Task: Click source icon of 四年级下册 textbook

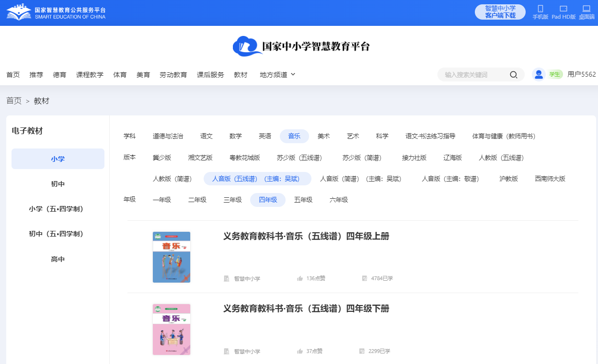Action: [x=227, y=351]
